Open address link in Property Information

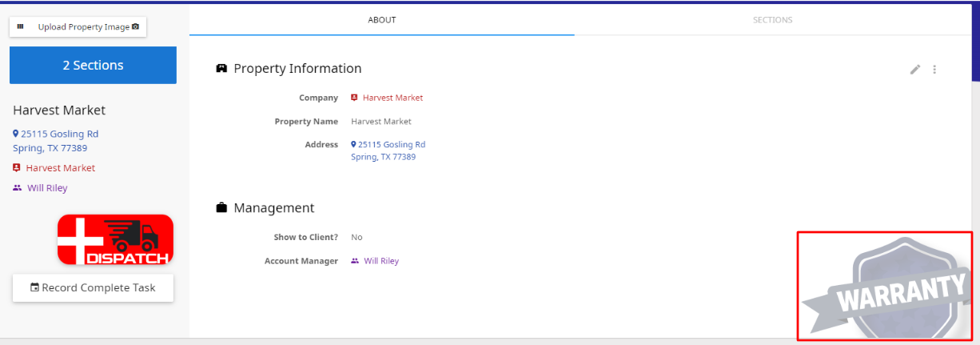click(x=388, y=150)
